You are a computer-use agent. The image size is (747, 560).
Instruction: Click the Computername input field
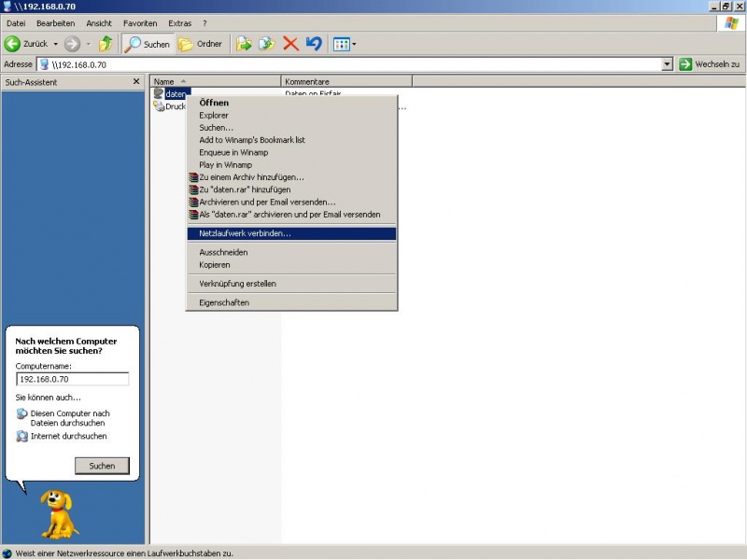click(x=72, y=379)
